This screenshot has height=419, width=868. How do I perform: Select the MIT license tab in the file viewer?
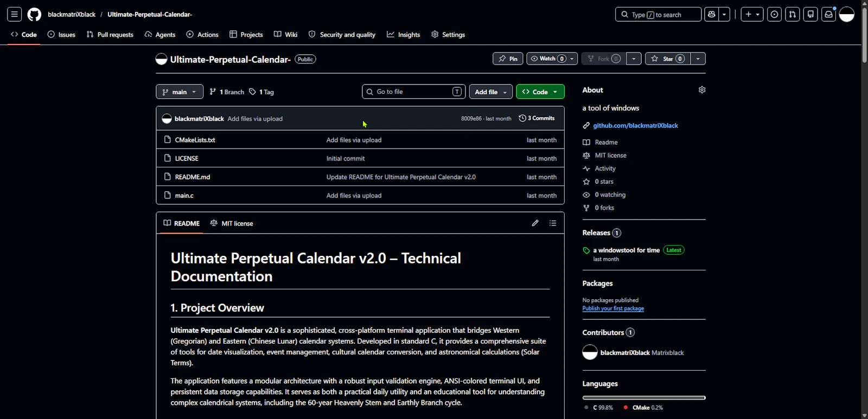click(232, 223)
